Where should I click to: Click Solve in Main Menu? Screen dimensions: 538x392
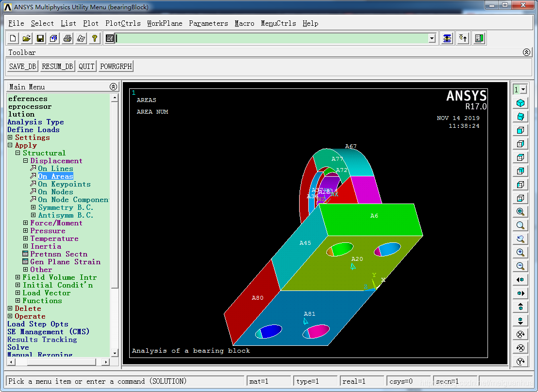(18, 347)
